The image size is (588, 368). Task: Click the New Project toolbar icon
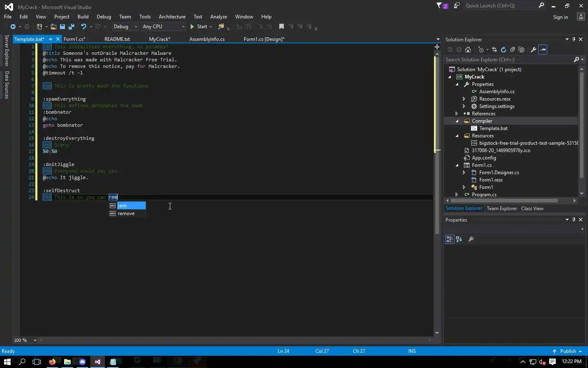40,27
